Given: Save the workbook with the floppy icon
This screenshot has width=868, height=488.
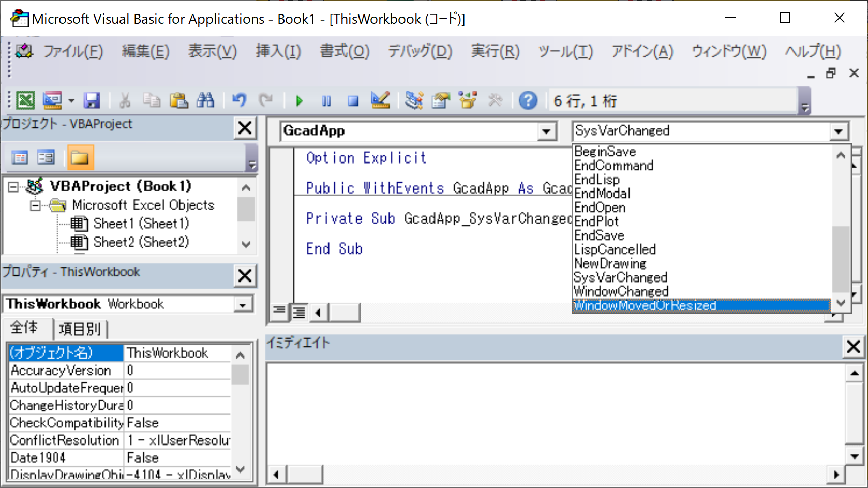Looking at the screenshot, I should pos(92,100).
